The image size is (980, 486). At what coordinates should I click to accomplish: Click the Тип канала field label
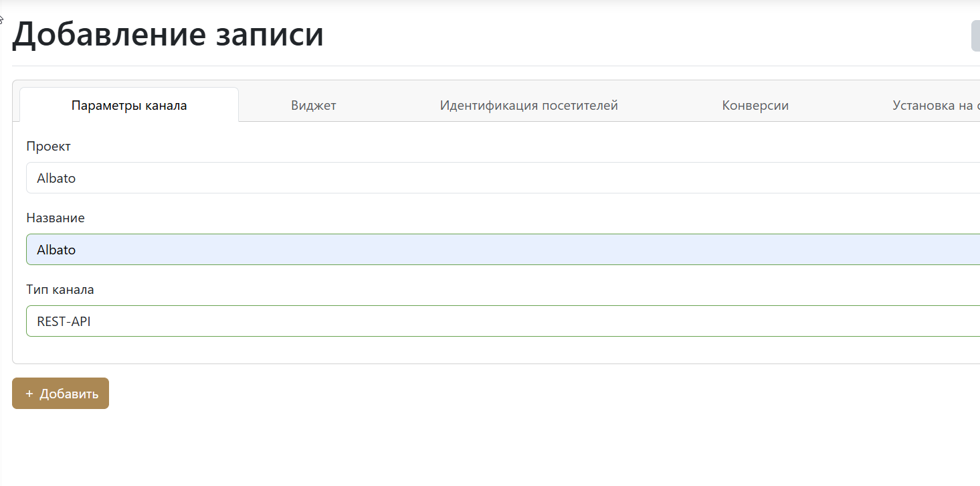coord(60,290)
